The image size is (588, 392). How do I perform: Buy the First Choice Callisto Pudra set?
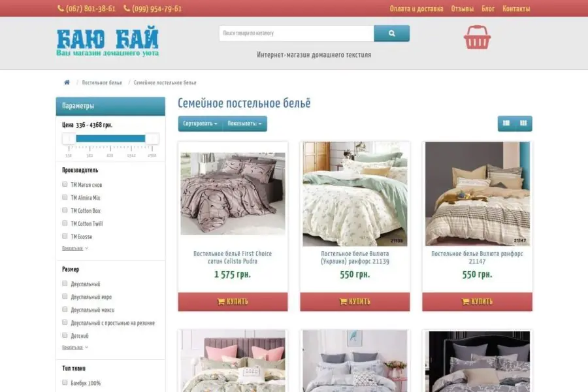click(233, 302)
